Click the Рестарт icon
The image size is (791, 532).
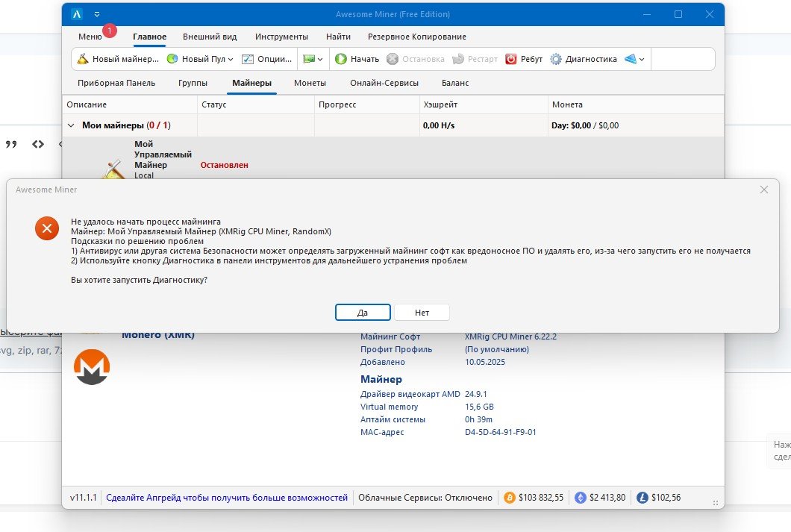pyautogui.click(x=458, y=59)
